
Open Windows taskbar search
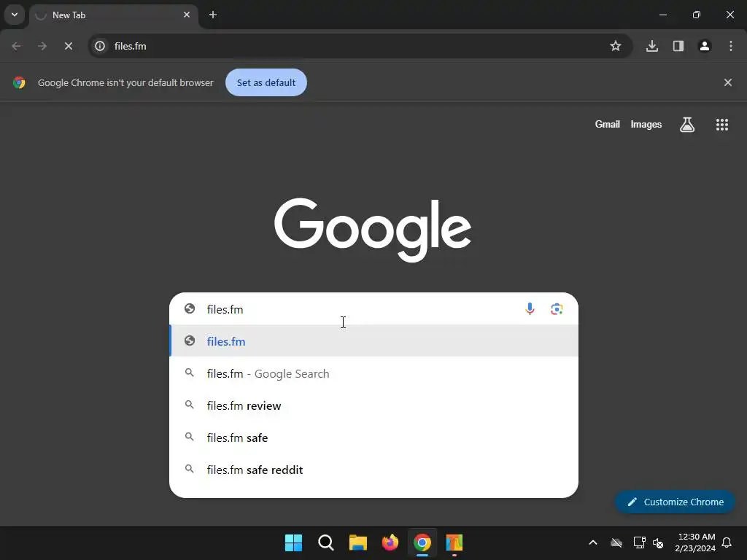click(x=326, y=542)
